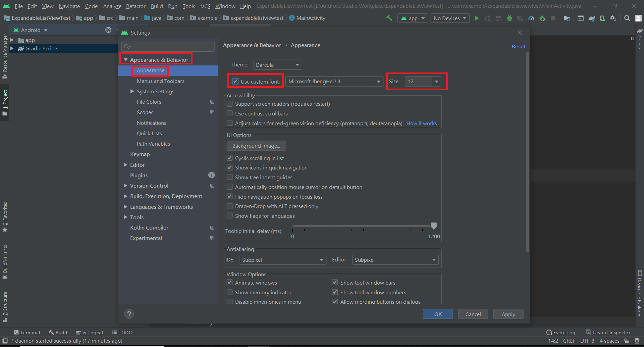Open the custom font dropdown Microsoft JhengHei UI

pyautogui.click(x=334, y=82)
